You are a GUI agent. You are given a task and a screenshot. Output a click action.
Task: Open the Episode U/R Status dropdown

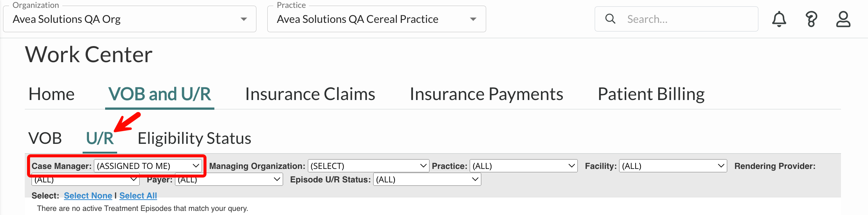[x=427, y=179]
